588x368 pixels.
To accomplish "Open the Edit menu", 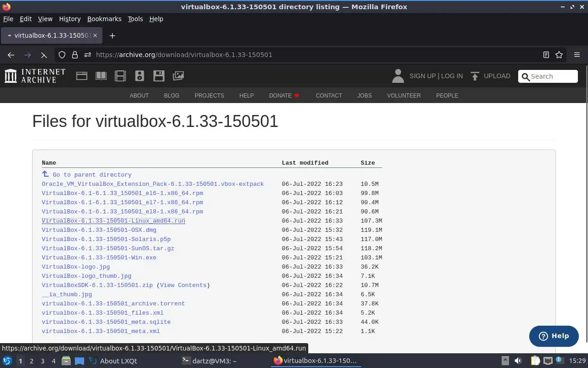I will click(x=26, y=19).
